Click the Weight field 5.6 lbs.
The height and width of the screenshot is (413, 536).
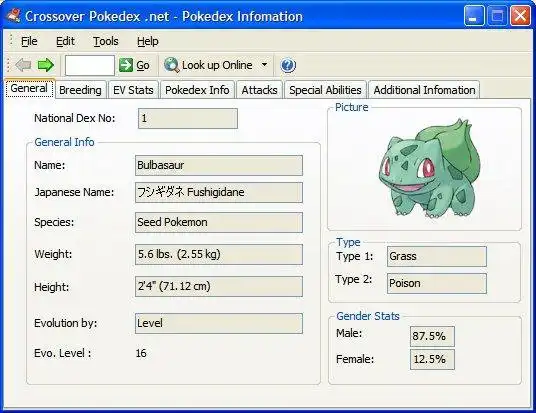[x=219, y=254]
